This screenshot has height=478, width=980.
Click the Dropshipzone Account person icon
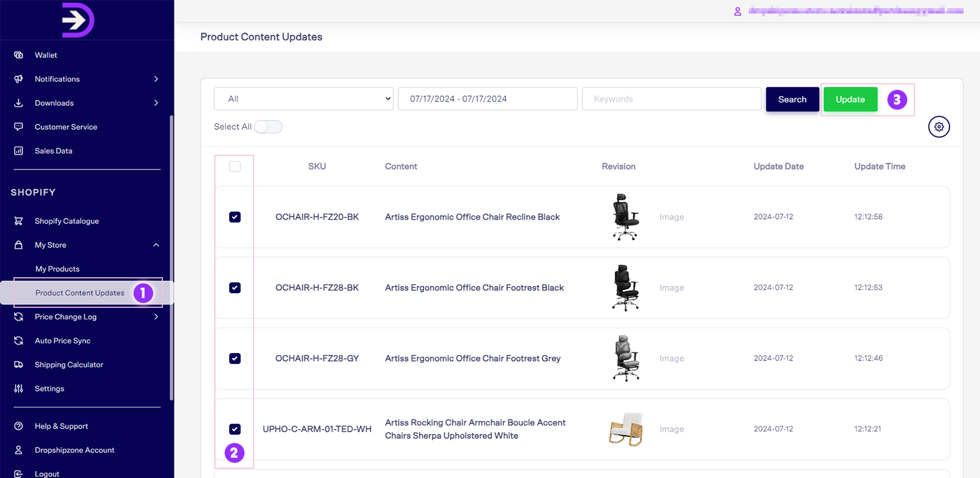coord(18,450)
